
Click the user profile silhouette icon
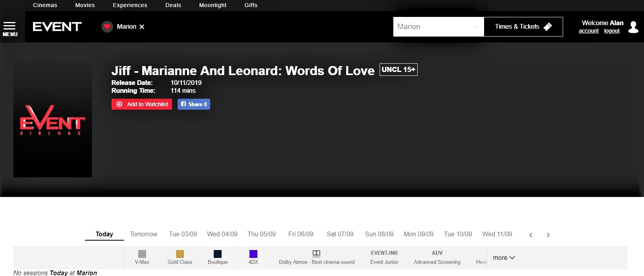tap(633, 27)
